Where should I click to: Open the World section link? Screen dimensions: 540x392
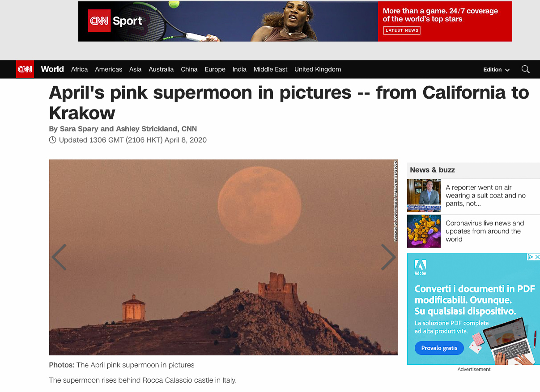point(52,69)
